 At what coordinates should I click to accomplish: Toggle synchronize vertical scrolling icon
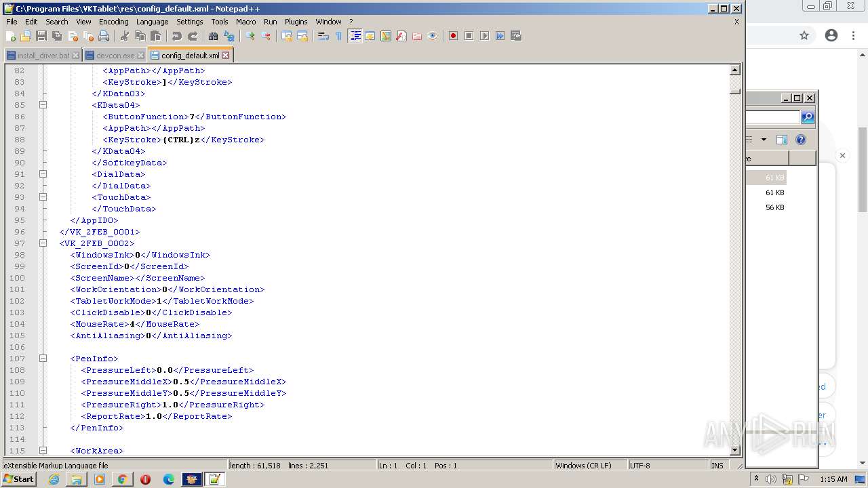[x=286, y=36]
